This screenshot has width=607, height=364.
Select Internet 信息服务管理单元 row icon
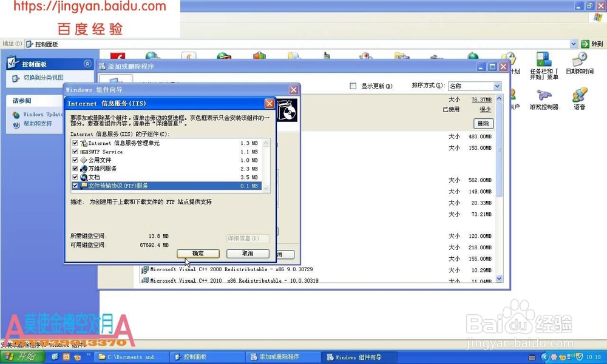coord(84,143)
